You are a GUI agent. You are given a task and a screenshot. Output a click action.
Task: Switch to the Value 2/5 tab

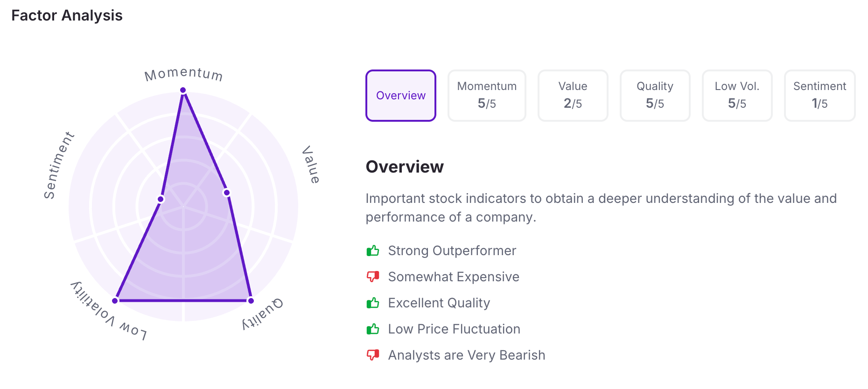click(x=573, y=96)
